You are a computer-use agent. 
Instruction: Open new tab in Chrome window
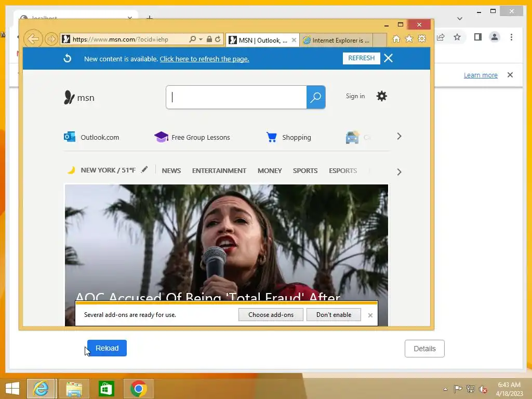(x=149, y=17)
